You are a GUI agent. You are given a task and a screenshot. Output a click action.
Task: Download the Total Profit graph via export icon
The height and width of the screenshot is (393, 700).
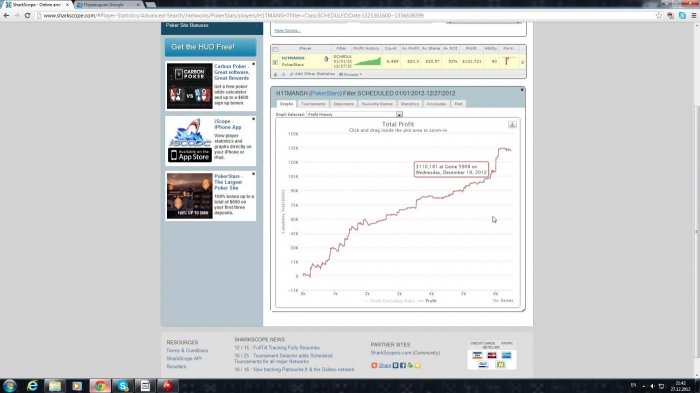(512, 124)
